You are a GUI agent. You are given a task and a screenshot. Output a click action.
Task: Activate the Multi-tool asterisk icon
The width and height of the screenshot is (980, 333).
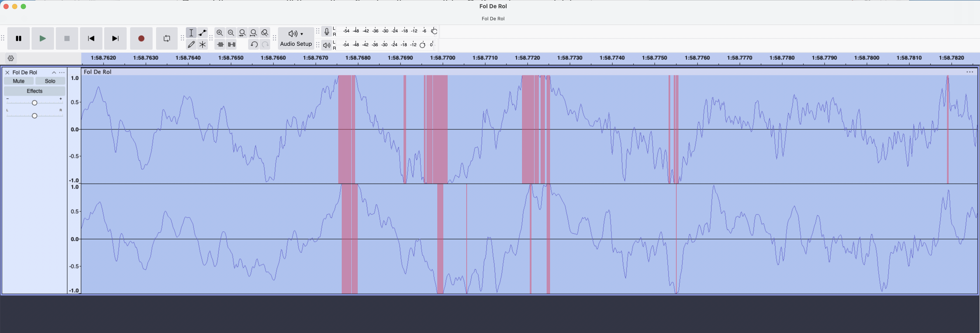pyautogui.click(x=202, y=44)
